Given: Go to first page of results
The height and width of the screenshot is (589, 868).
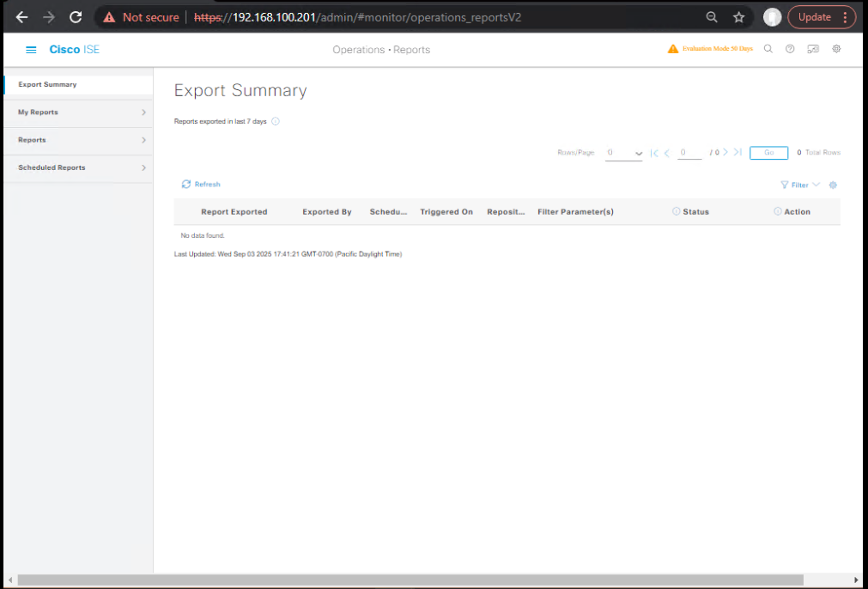Looking at the screenshot, I should (654, 153).
